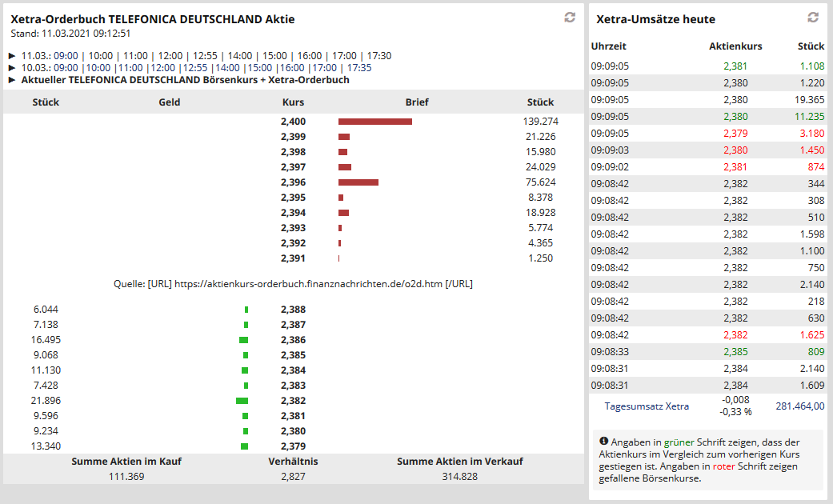Refresh the Xetra-Orderbuch panel
Image resolution: width=833 pixels, height=504 pixels.
pyautogui.click(x=570, y=18)
